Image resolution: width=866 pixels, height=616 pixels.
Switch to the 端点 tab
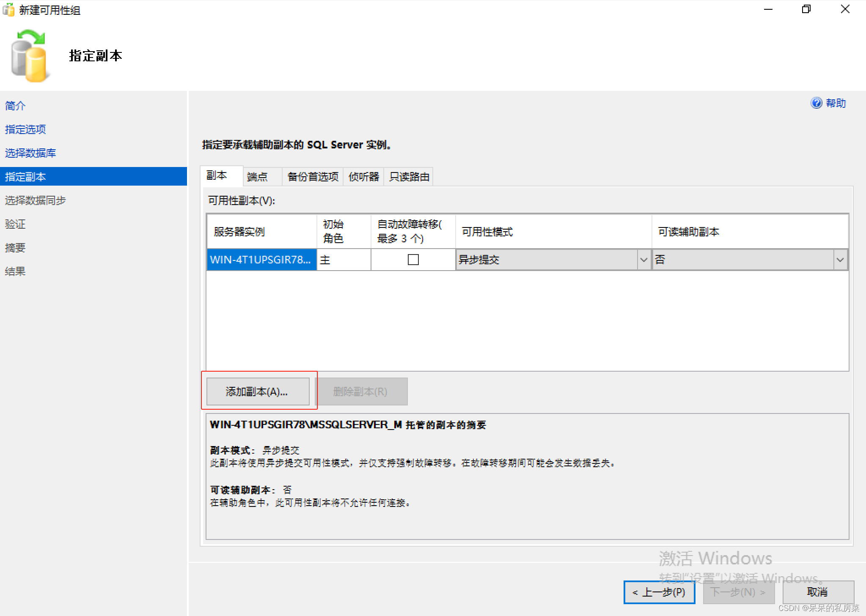point(262,177)
